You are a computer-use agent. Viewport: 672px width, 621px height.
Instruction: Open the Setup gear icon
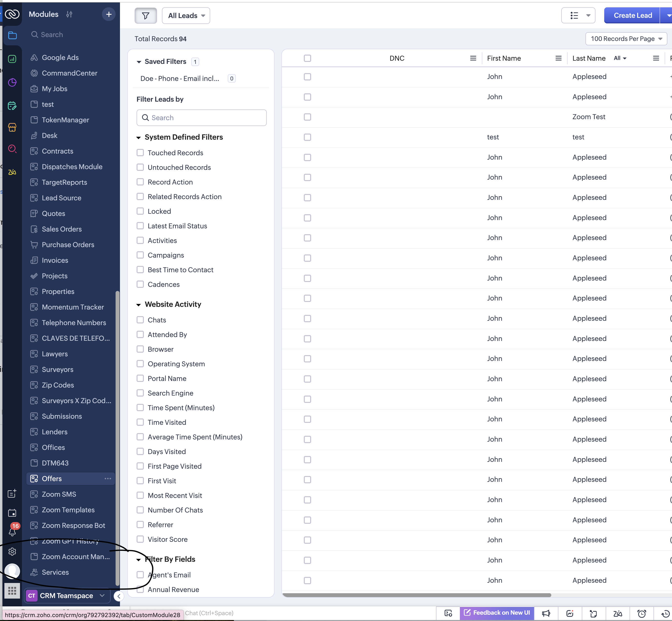click(12, 552)
